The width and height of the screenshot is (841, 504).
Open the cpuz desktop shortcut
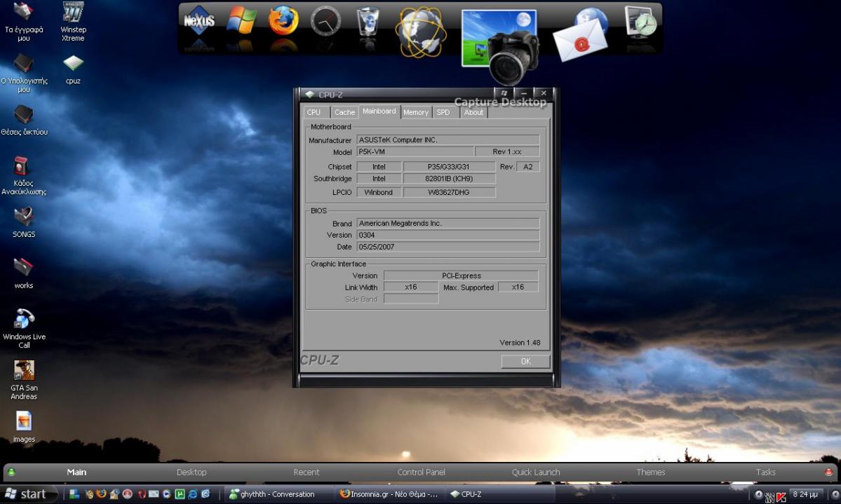[73, 69]
